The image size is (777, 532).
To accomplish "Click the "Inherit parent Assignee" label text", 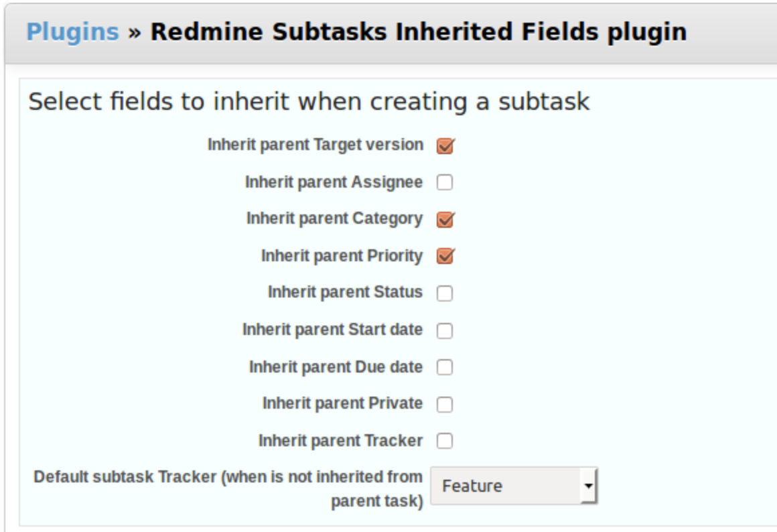I will point(334,182).
